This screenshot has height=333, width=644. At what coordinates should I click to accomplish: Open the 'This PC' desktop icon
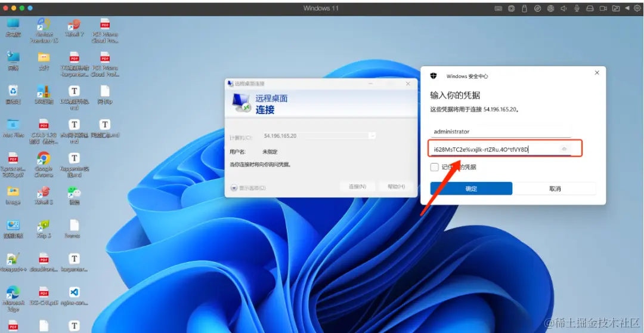(x=13, y=27)
